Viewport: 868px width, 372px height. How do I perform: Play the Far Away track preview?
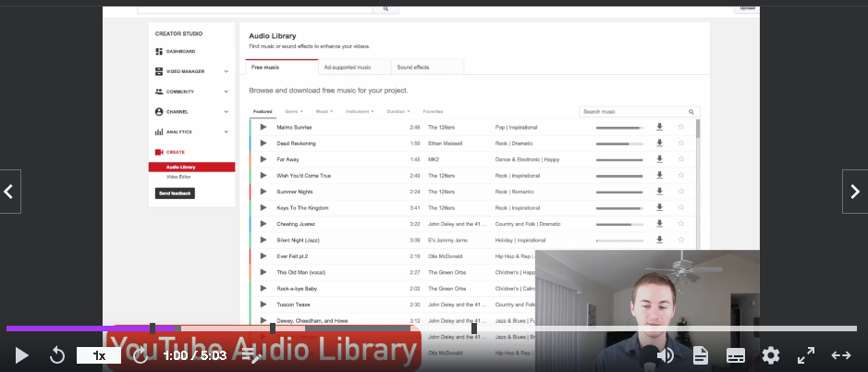pyautogui.click(x=263, y=159)
